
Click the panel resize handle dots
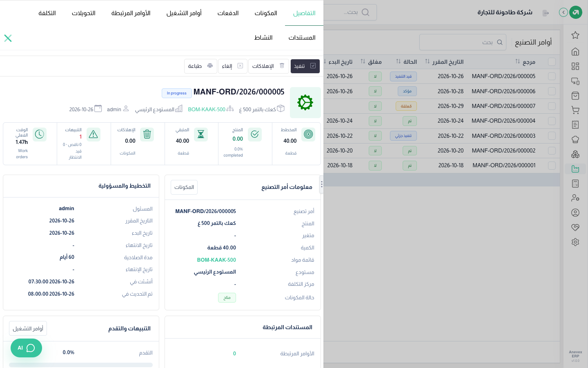(x=322, y=184)
